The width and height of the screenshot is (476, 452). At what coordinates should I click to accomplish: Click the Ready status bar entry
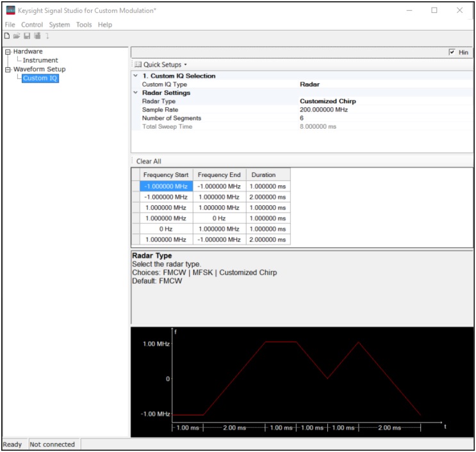12,444
